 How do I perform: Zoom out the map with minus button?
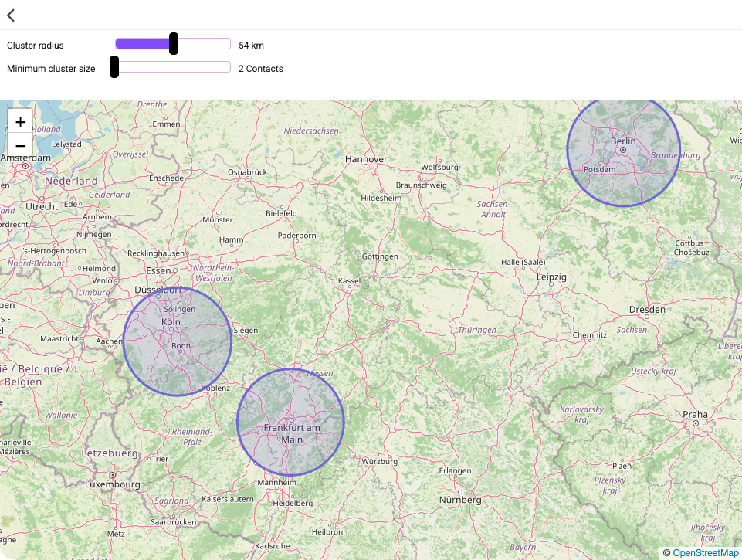[20, 145]
